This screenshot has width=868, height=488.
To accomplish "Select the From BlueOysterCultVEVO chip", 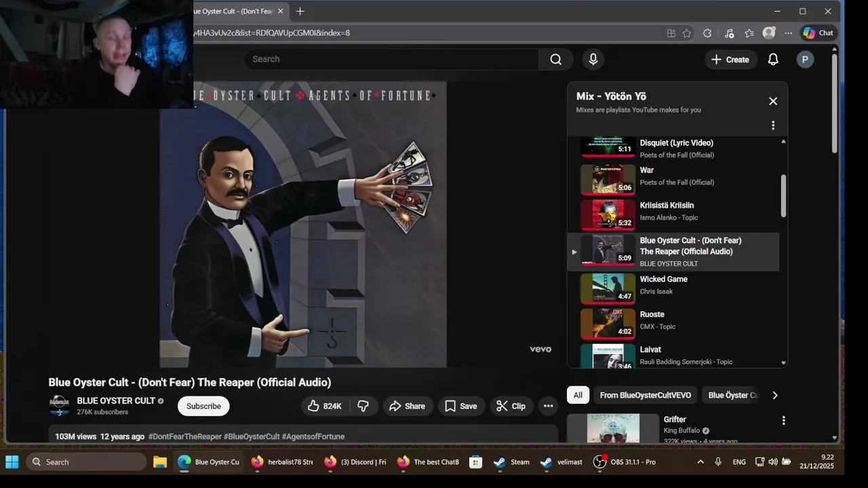I will (646, 395).
